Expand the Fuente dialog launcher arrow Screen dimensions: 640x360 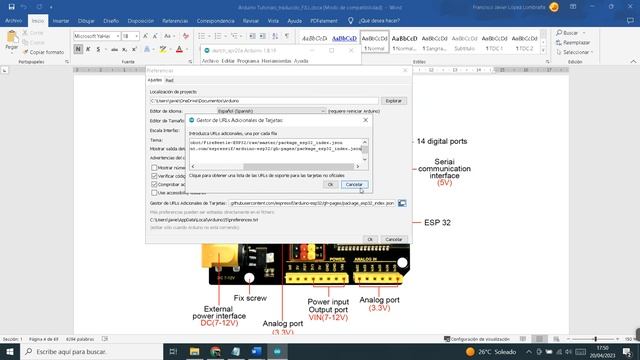[190, 62]
